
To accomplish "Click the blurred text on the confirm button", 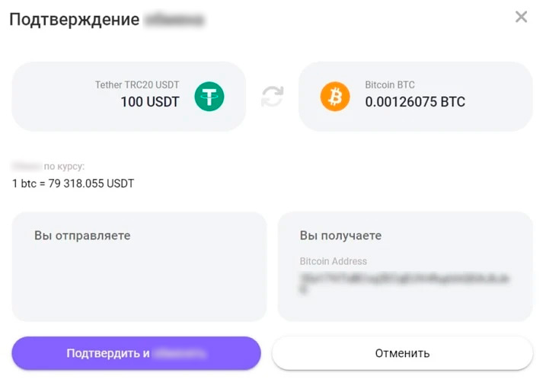I will click(x=180, y=353).
